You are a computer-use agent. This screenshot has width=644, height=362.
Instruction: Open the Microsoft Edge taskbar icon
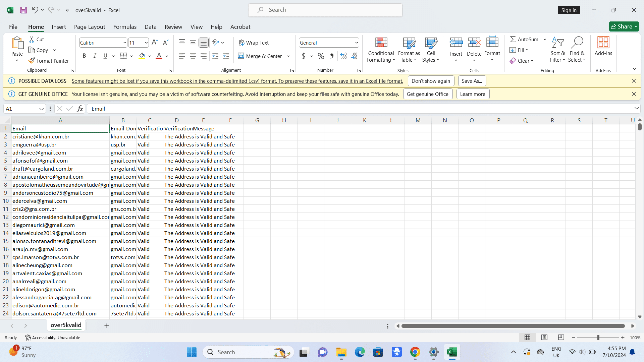(360, 352)
